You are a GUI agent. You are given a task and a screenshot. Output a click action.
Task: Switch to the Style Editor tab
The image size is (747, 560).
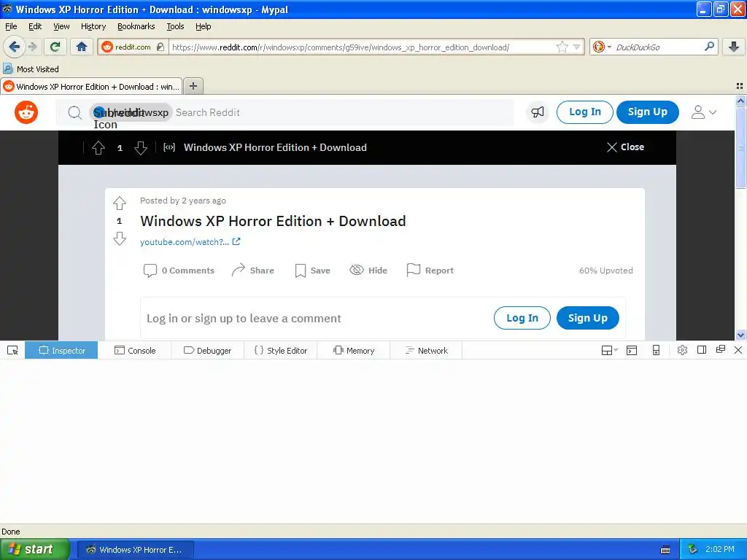(281, 351)
